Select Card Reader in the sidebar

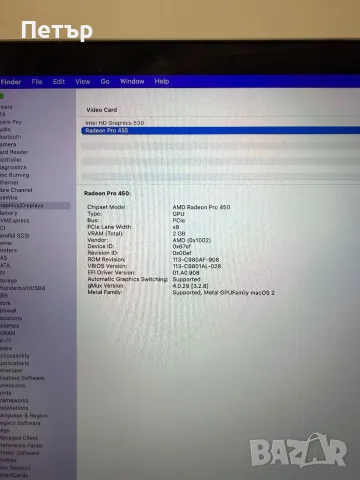tap(14, 152)
